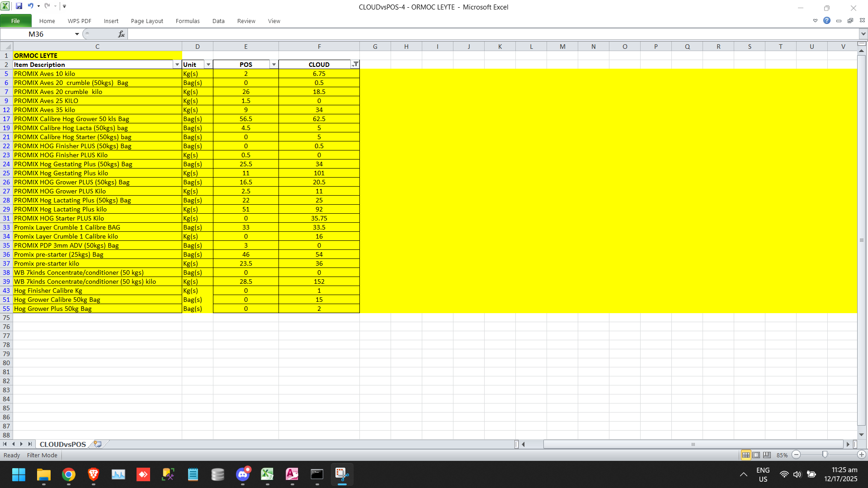Open the Formulas ribbon tab

pyautogui.click(x=188, y=21)
